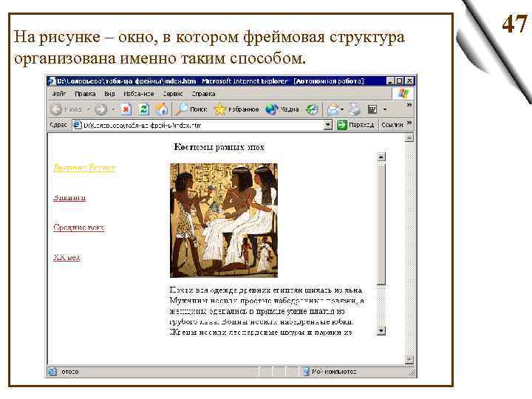Click the Windows flag logo
This screenshot has width=532, height=399.
pos(403,94)
